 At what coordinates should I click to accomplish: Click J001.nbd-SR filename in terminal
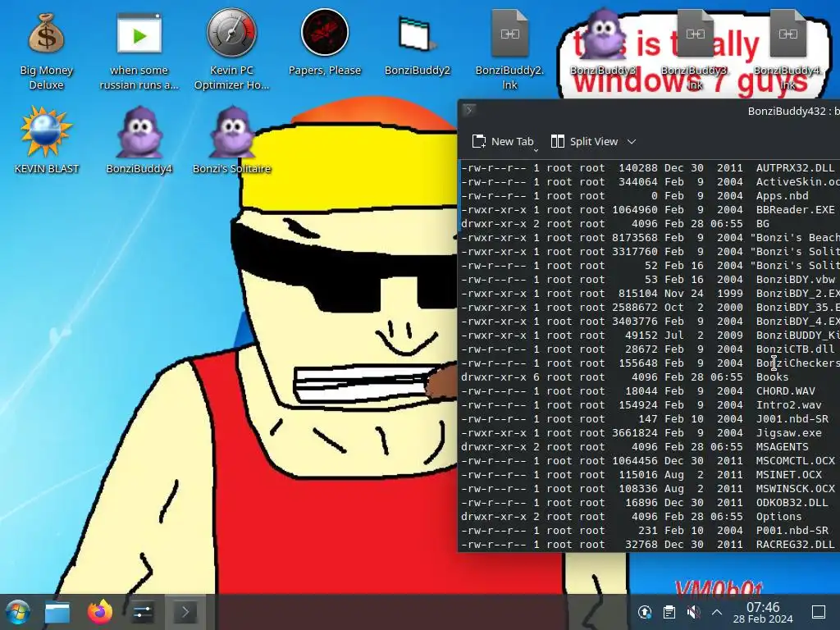click(x=792, y=418)
